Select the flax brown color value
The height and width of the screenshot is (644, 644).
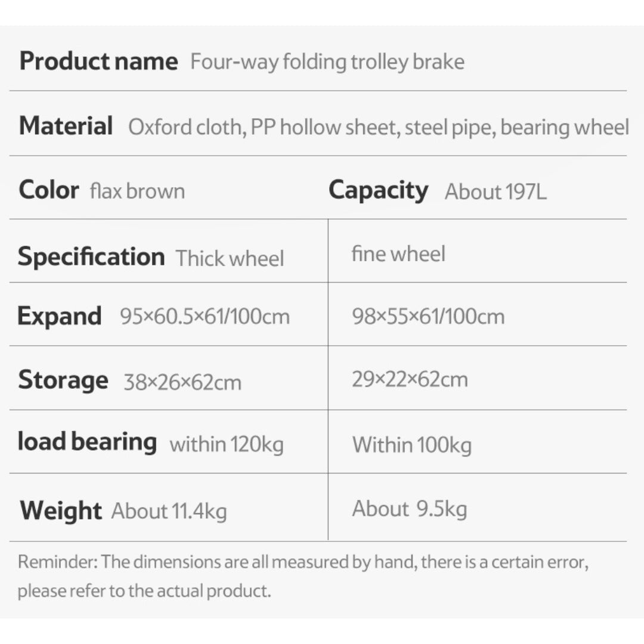137,191
